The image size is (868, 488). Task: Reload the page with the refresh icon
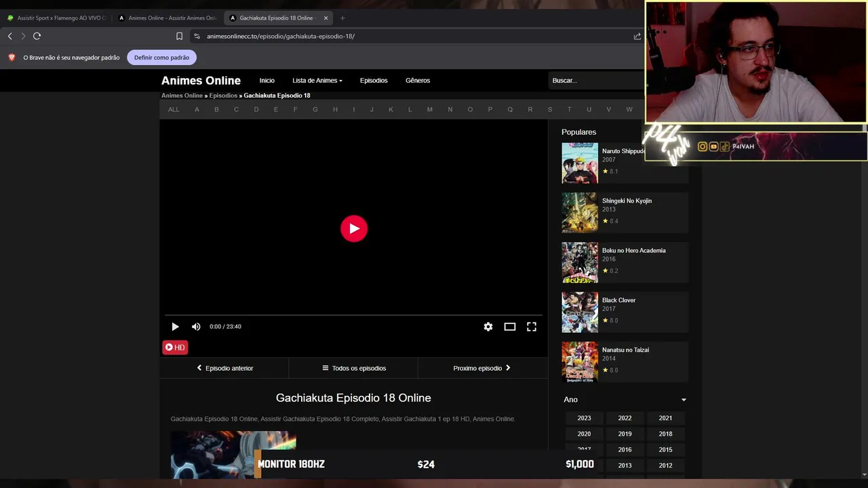click(37, 36)
